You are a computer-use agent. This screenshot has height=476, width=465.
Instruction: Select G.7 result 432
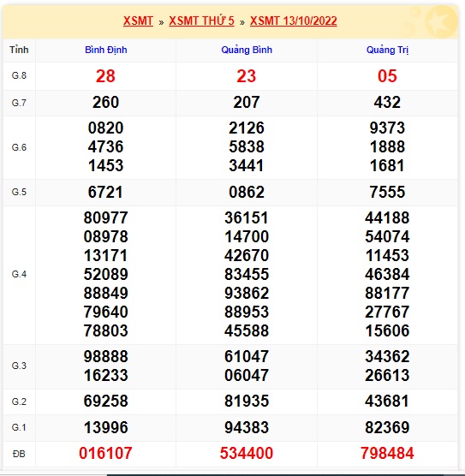coord(387,102)
